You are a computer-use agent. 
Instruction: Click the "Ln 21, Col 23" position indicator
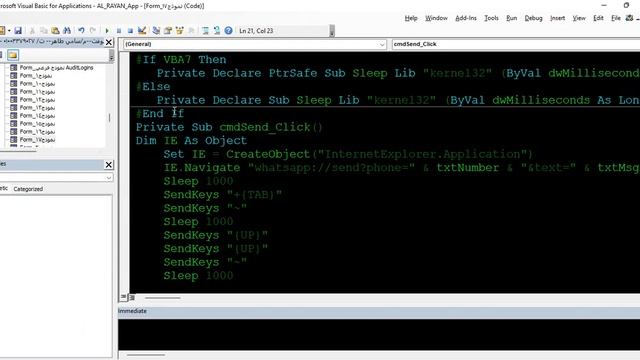(256, 31)
